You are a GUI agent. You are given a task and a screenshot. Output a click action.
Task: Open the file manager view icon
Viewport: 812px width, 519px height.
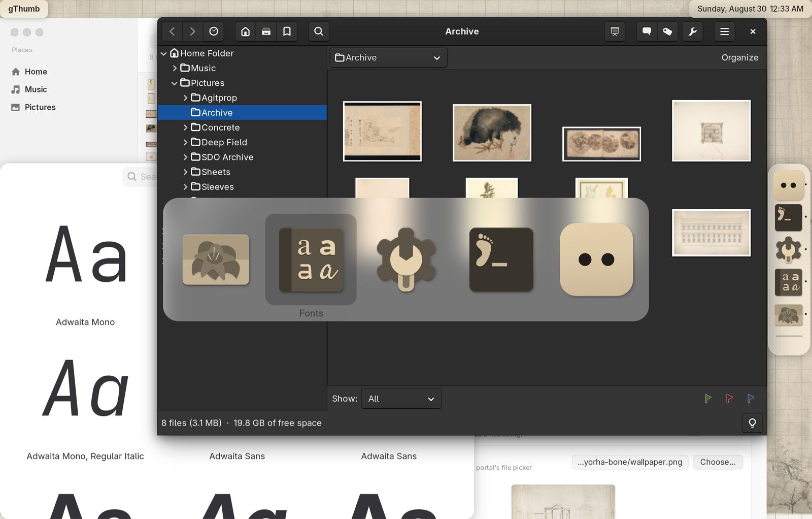coord(266,31)
